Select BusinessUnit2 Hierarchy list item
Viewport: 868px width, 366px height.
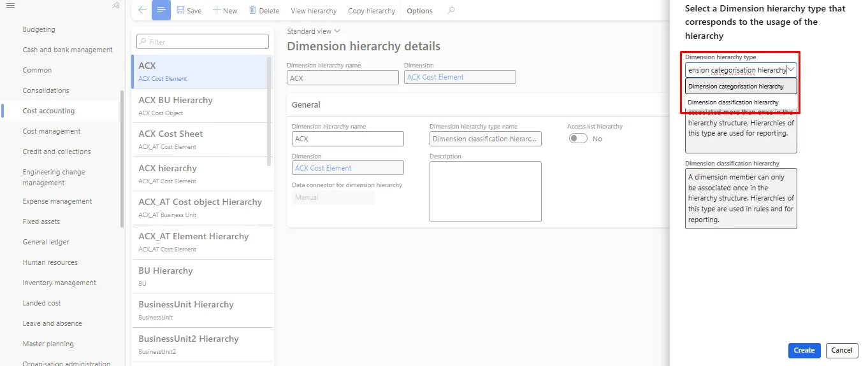(201, 344)
